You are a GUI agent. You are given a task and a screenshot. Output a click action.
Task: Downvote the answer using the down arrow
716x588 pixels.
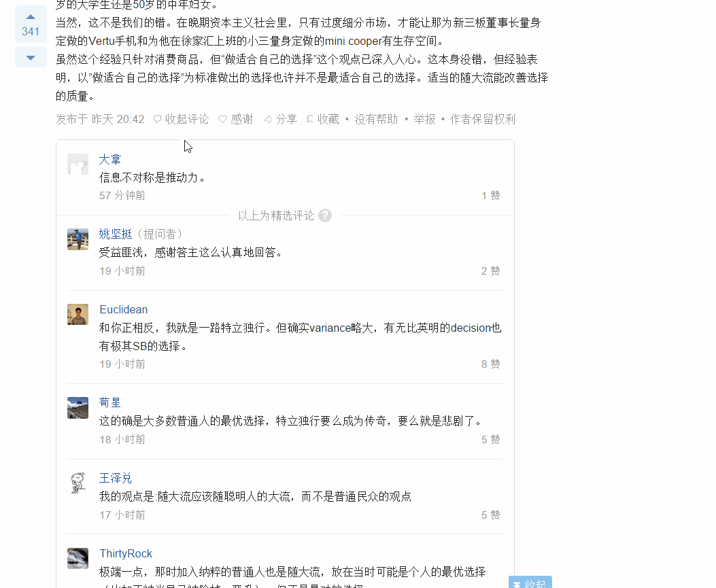(31, 58)
